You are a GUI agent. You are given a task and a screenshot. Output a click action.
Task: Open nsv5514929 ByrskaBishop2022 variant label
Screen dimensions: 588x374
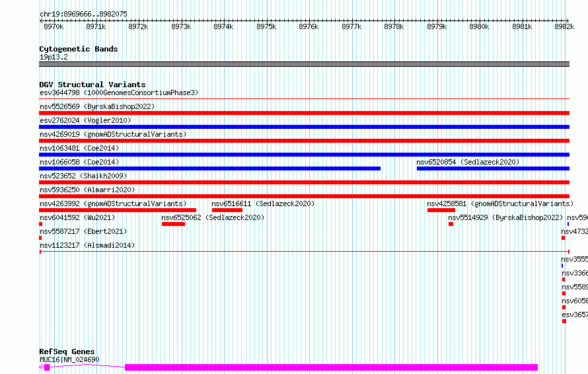[x=505, y=217]
